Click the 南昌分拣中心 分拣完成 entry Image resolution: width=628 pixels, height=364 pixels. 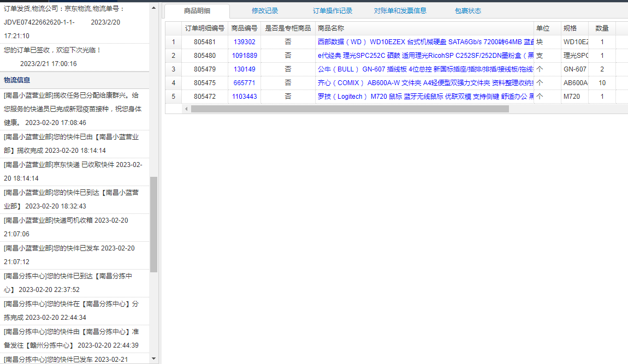pyautogui.click(x=74, y=311)
